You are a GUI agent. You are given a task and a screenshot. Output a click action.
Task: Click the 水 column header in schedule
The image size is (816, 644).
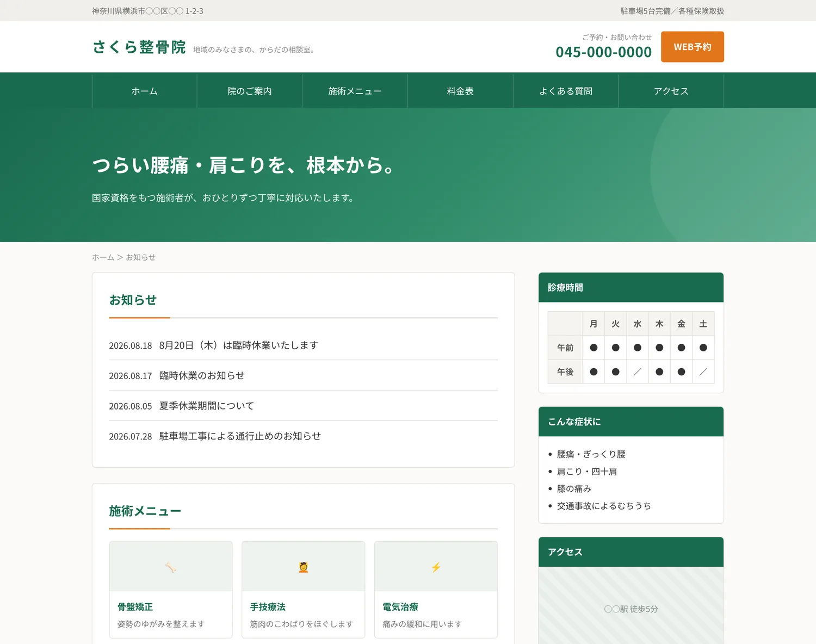pyautogui.click(x=638, y=324)
